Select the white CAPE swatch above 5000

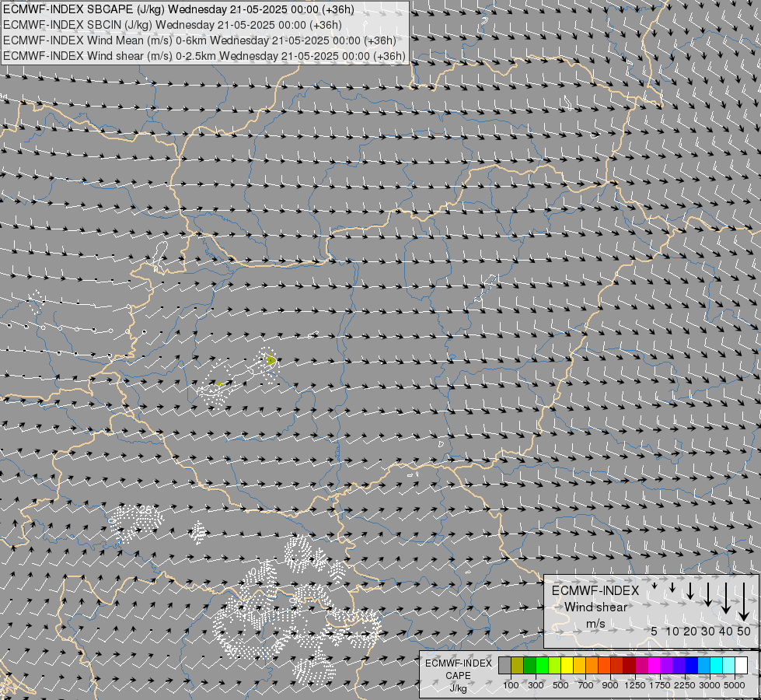[742, 665]
